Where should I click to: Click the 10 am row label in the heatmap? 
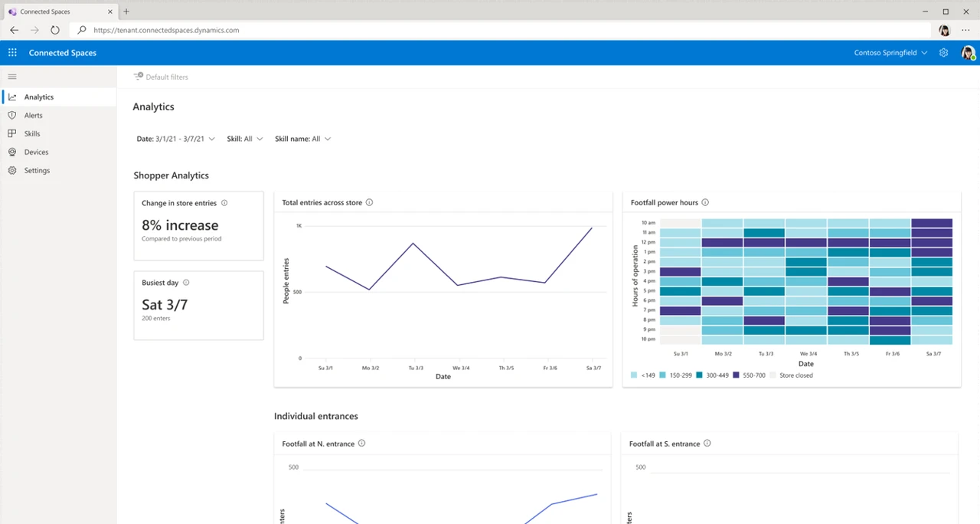[648, 223]
